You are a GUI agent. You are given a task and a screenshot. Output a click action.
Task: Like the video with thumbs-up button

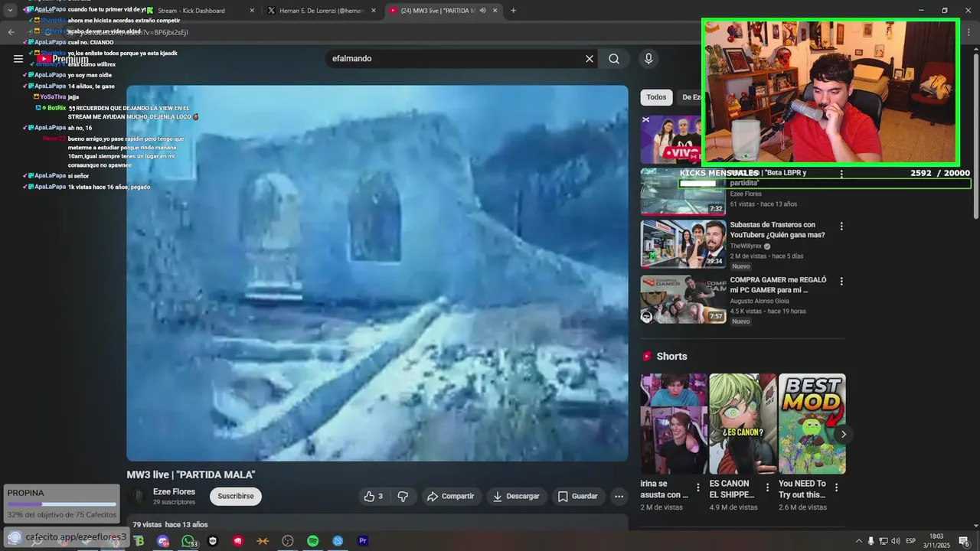tap(374, 497)
